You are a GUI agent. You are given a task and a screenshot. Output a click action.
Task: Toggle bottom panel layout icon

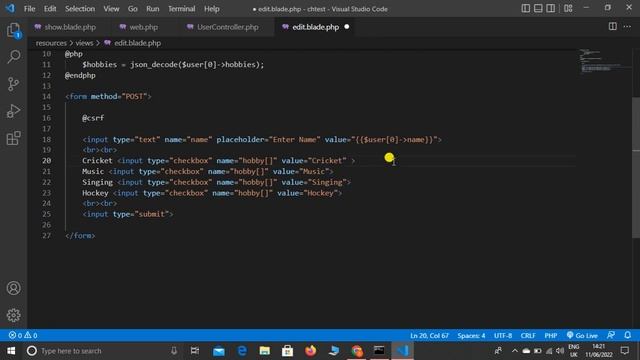click(538, 8)
